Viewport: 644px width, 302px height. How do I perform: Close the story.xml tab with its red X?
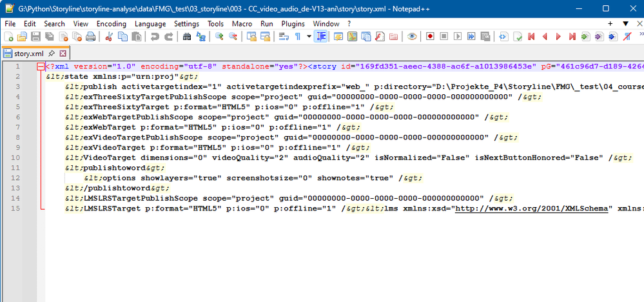pyautogui.click(x=63, y=54)
